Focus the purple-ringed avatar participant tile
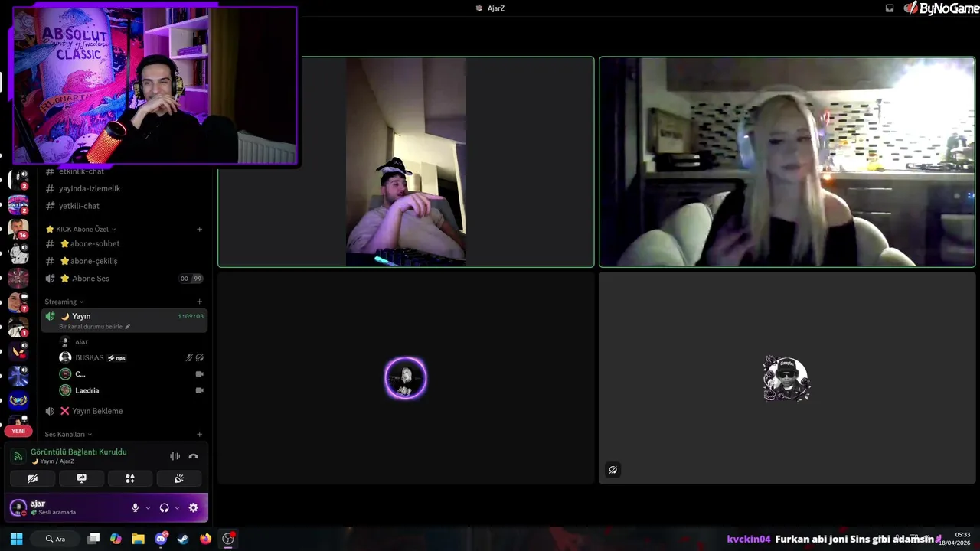 [406, 378]
